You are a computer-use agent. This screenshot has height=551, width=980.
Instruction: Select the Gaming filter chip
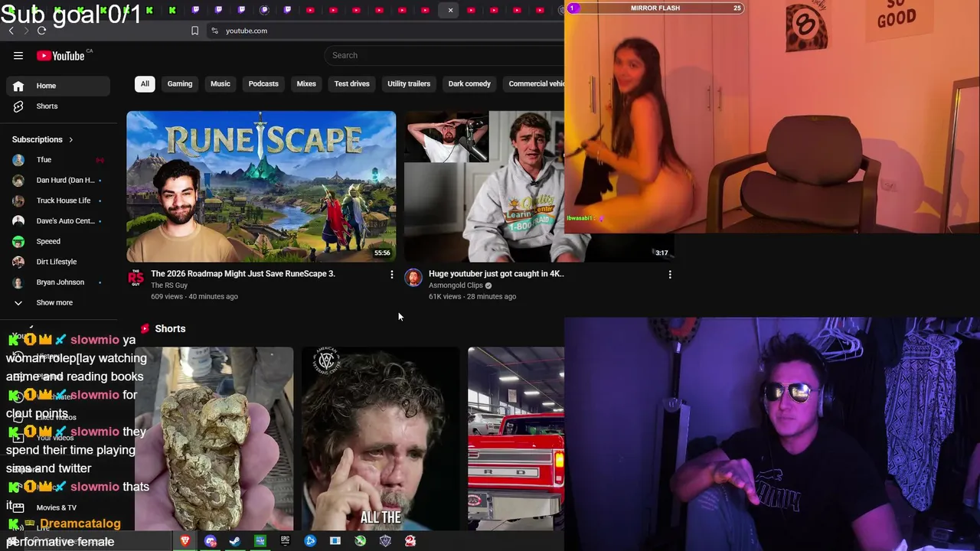coord(180,83)
